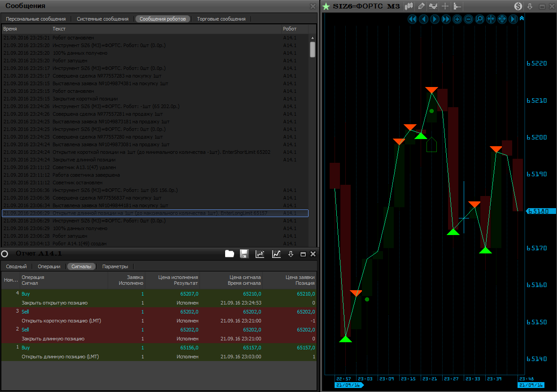Click the zoom out minus icon on chart
The height and width of the screenshot is (392, 557).
tap(468, 19)
